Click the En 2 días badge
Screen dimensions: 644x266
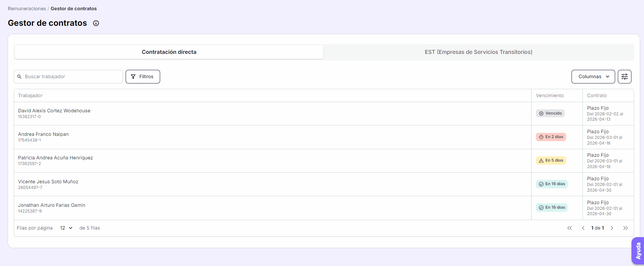(x=551, y=137)
